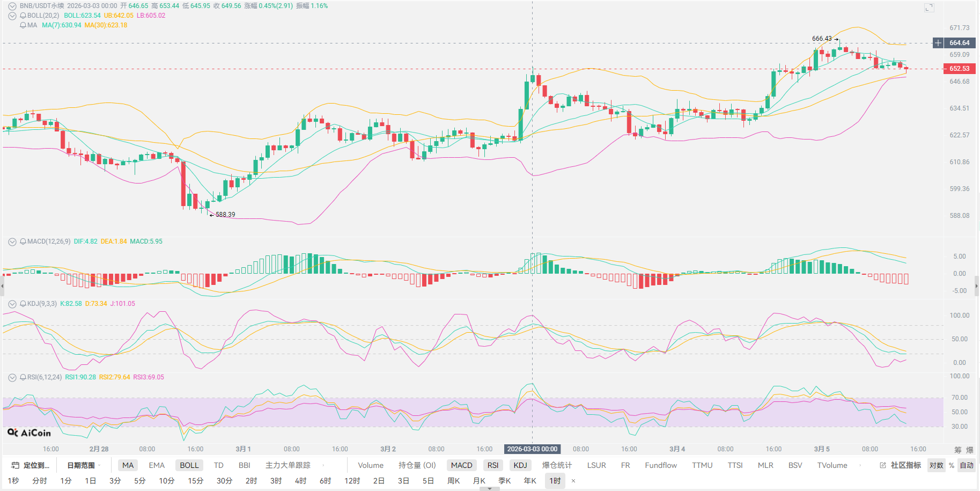
Task: Select the 周K weekly candlestick interval
Action: [453, 481]
